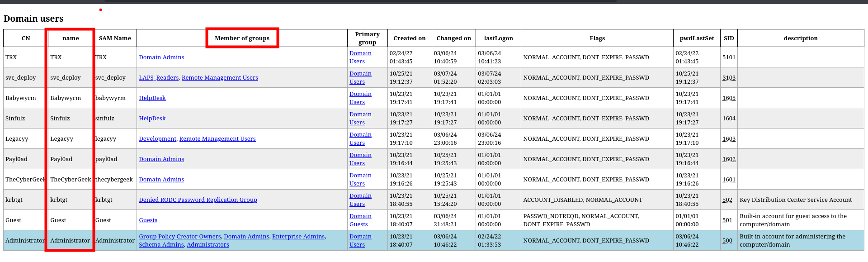Open the LAPS_Readers group link

click(x=159, y=78)
